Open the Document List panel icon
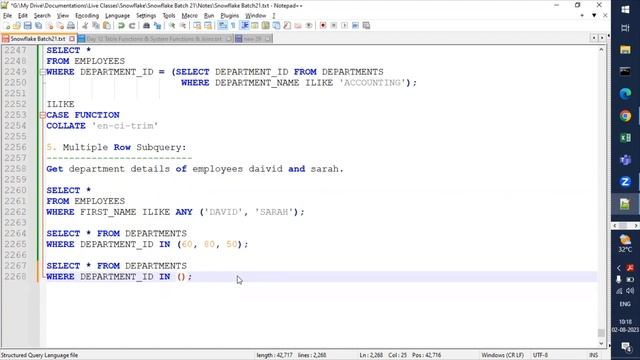Screen dimensions: 640x360 tap(276, 26)
